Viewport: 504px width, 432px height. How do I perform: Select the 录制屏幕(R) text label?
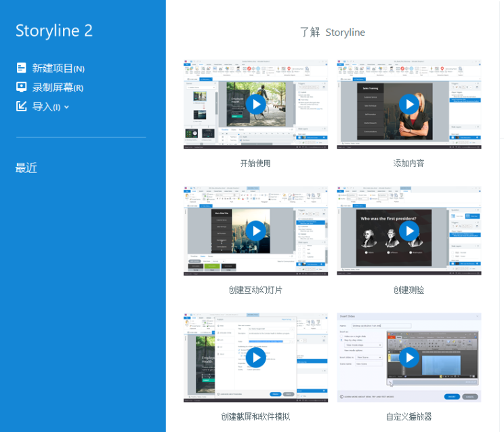point(58,87)
